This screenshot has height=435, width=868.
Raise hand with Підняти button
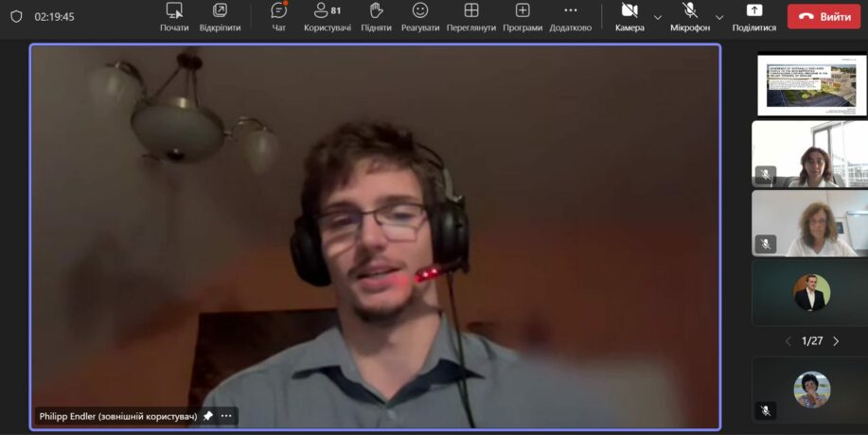376,16
